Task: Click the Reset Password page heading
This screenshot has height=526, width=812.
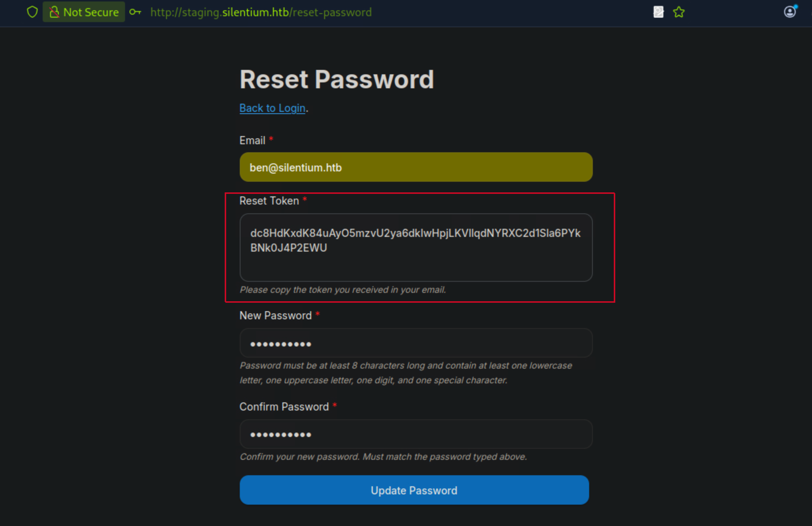Action: tap(336, 79)
